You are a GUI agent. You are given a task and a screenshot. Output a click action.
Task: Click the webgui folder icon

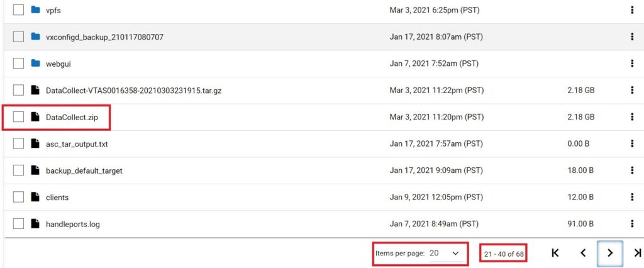click(x=36, y=64)
